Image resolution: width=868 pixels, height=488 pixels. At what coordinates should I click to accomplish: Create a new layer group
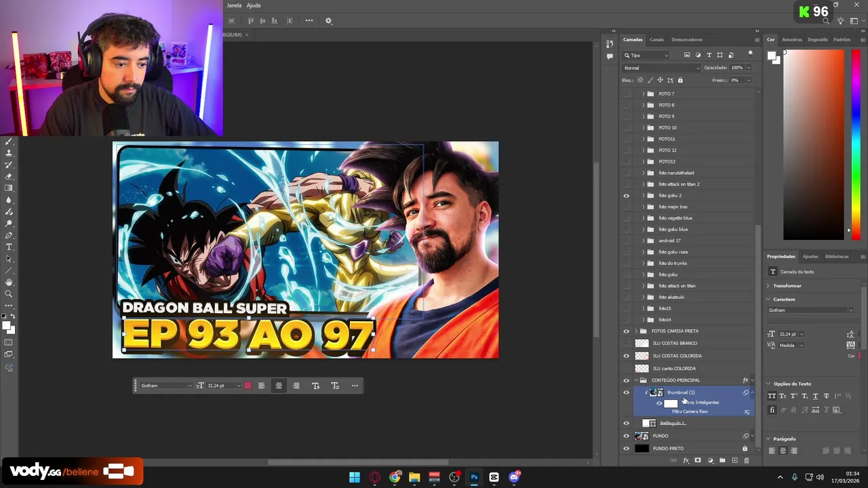coord(722,461)
